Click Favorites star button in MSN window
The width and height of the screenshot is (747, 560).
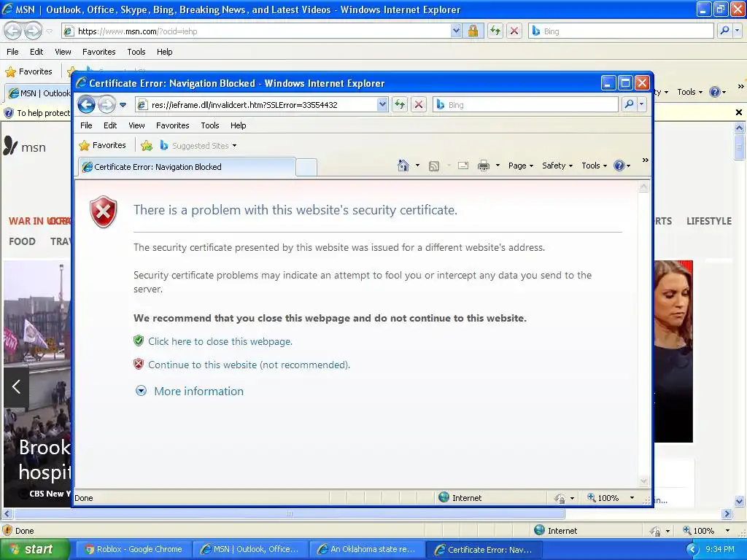(28, 71)
